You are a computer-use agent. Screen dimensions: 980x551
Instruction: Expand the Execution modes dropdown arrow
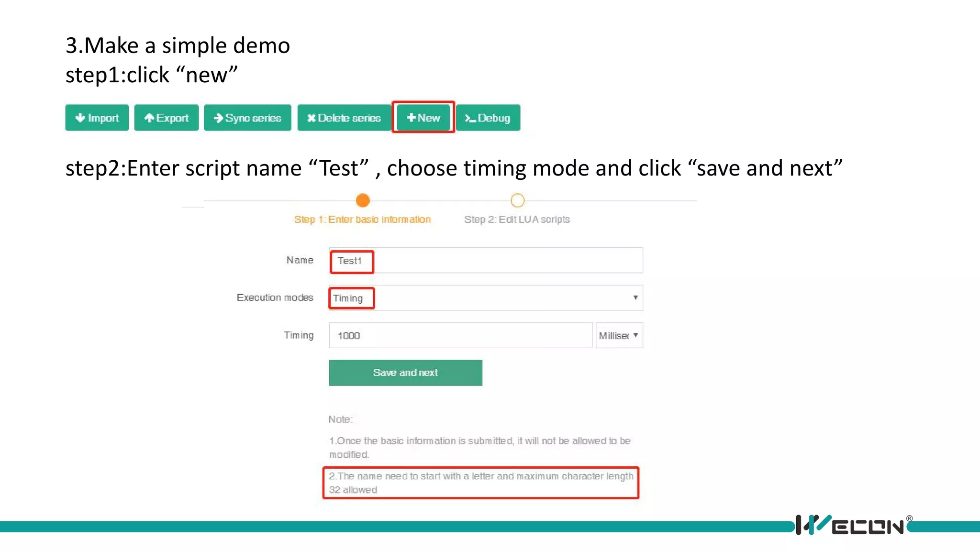(x=635, y=298)
